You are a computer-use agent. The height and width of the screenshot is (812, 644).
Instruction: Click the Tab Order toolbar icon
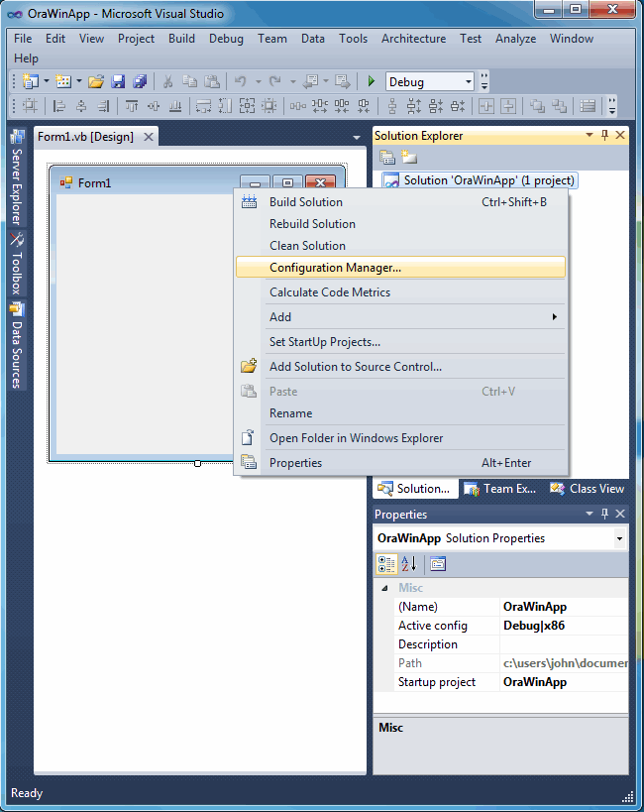coord(588,106)
